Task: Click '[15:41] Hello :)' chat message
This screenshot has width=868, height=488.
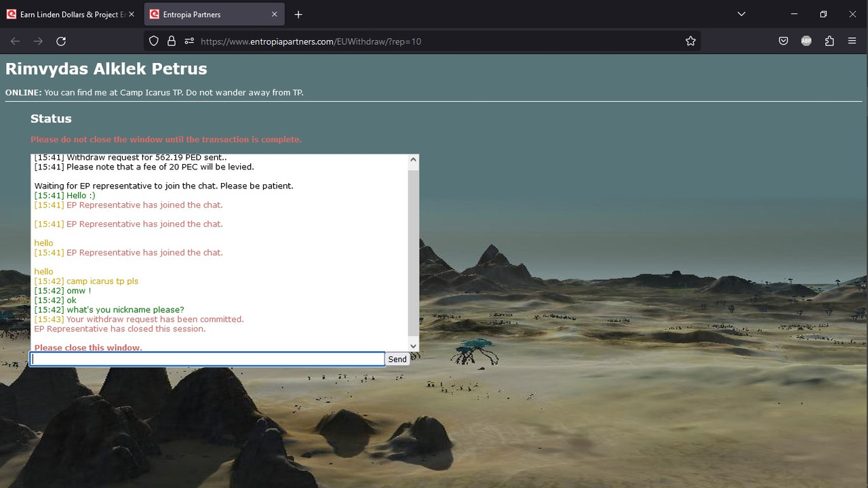Action: click(65, 195)
